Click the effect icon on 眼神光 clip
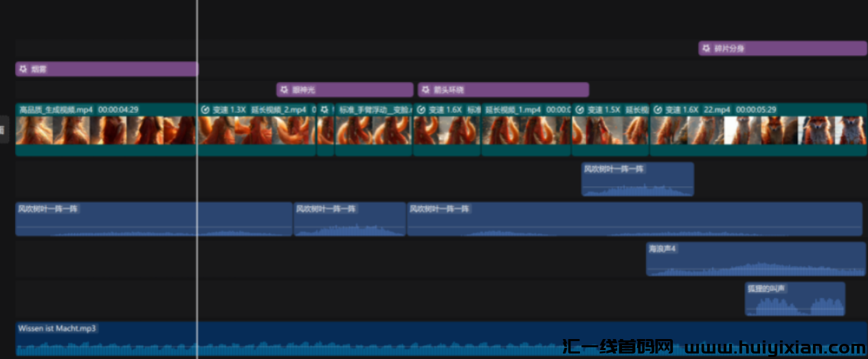Screen dimensions: 868x359 284,90
